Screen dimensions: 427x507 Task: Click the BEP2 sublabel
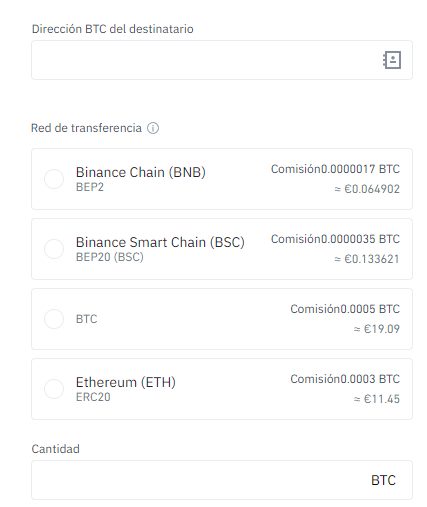(x=90, y=187)
